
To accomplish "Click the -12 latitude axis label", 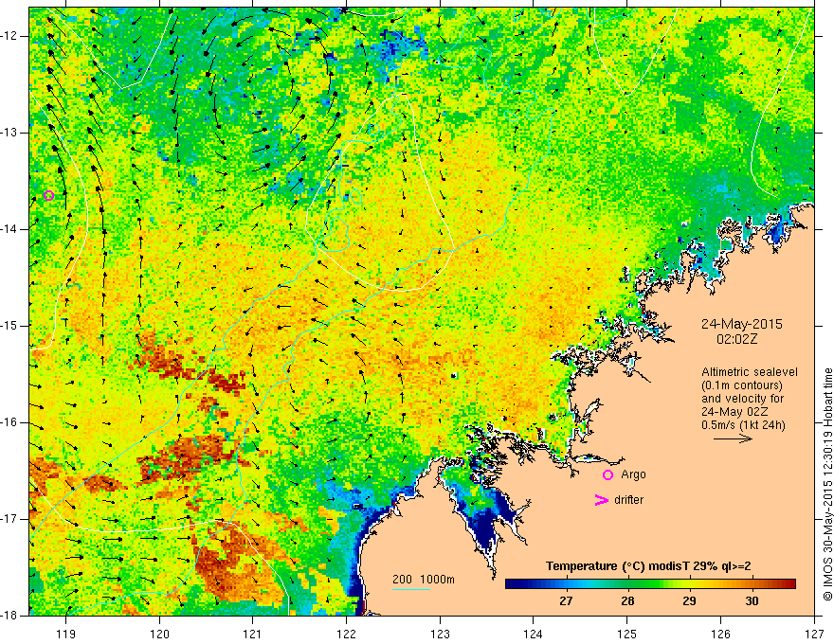I will tap(10, 36).
